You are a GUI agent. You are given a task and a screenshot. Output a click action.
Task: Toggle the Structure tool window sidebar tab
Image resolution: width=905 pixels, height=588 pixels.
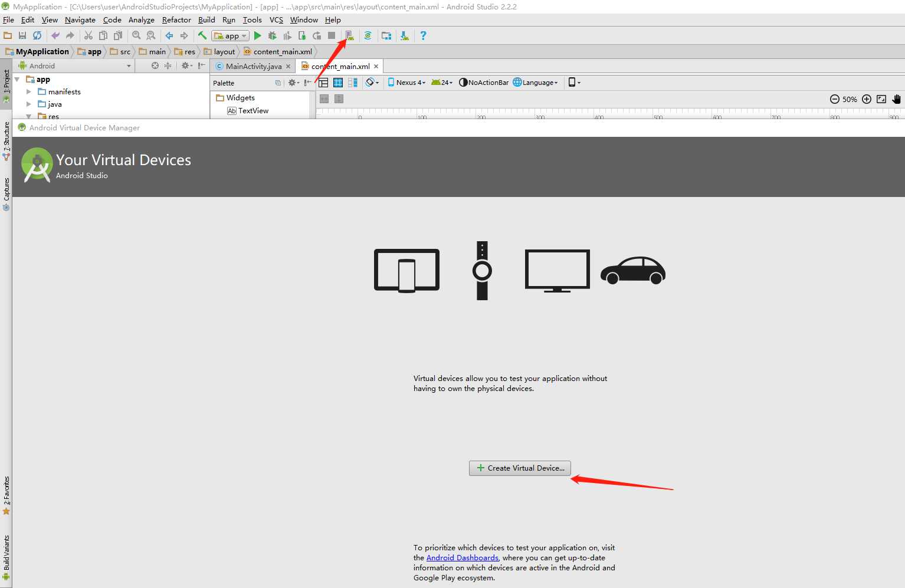point(6,140)
